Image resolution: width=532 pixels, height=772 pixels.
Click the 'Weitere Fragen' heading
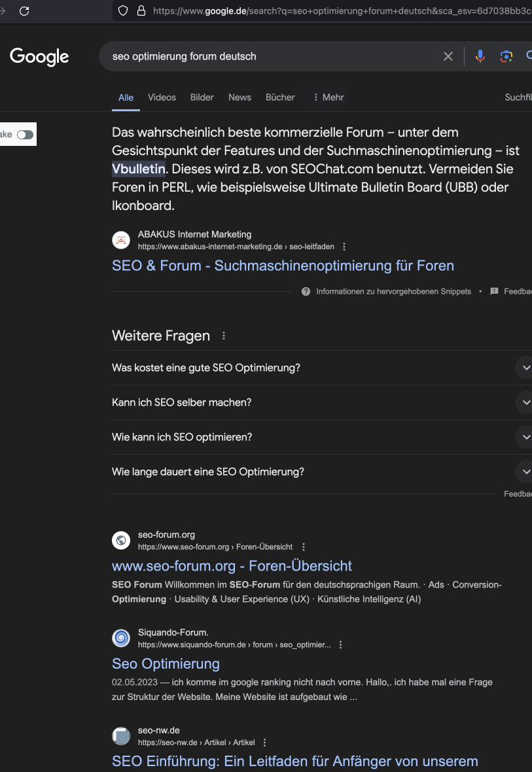[x=160, y=336]
